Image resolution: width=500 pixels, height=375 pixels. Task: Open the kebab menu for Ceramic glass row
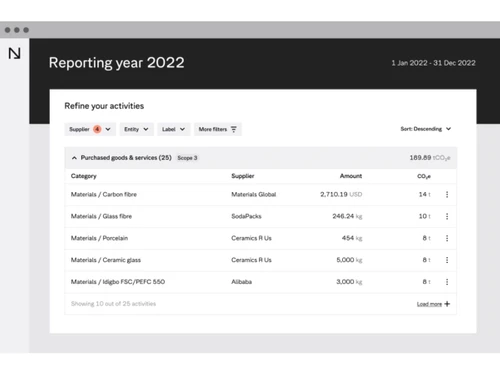click(x=447, y=260)
